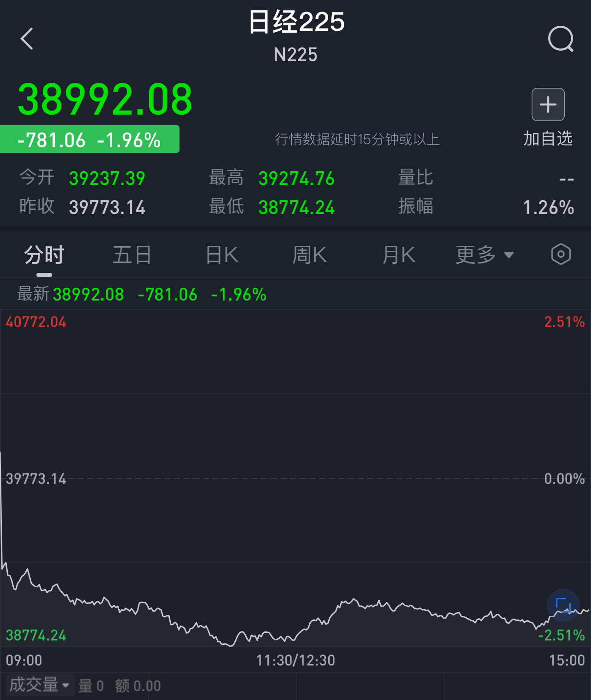This screenshot has height=700, width=591.
Task: Expand the 更多 chart period dropdown
Action: click(485, 255)
